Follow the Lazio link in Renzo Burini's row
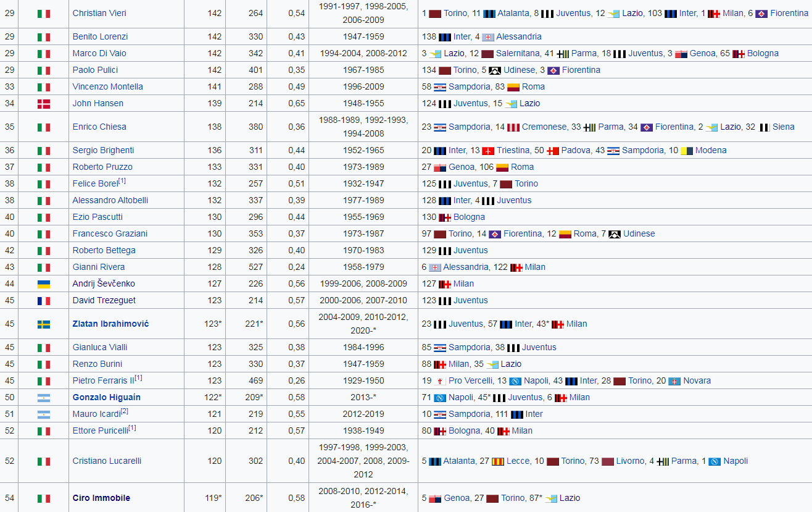The width and height of the screenshot is (812, 512). pos(511,364)
